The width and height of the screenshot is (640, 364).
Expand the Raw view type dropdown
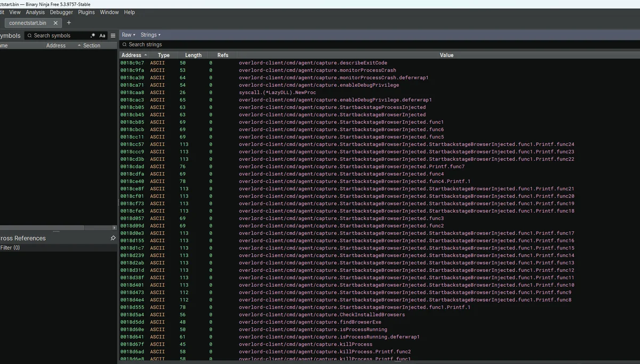pyautogui.click(x=129, y=35)
